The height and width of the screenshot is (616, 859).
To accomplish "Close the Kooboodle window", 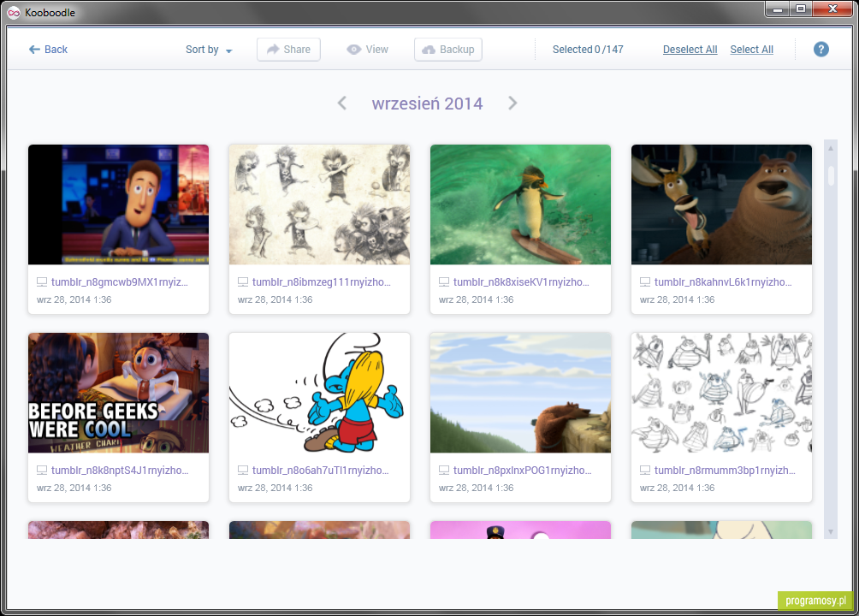I will pos(832,9).
